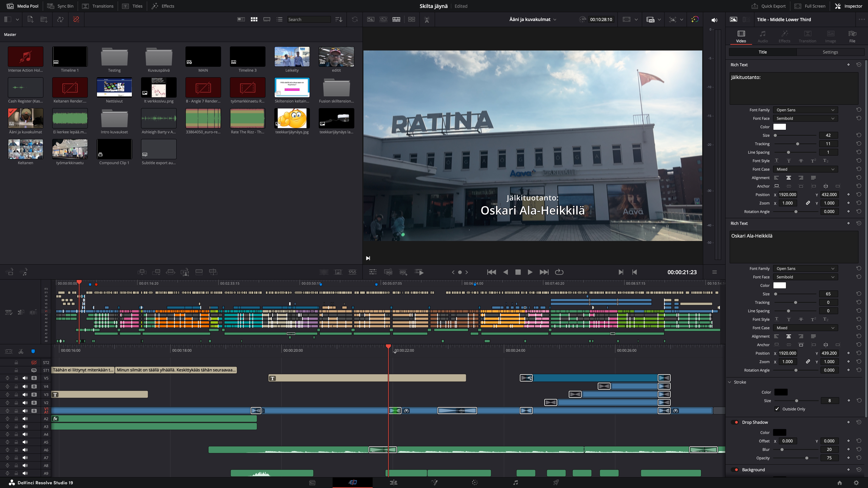
Task: Open Font Family dropdown for Oskari Ala-Heikkilä text
Action: 805,269
